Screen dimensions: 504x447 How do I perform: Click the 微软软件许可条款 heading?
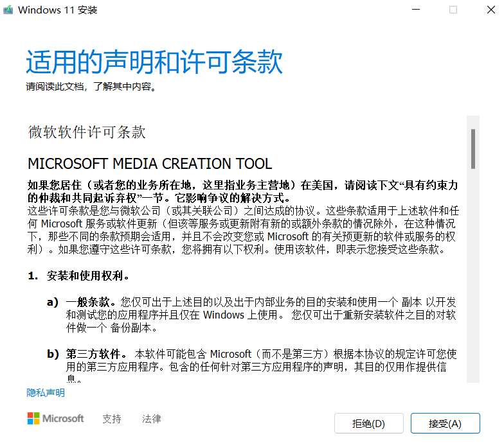point(87,132)
